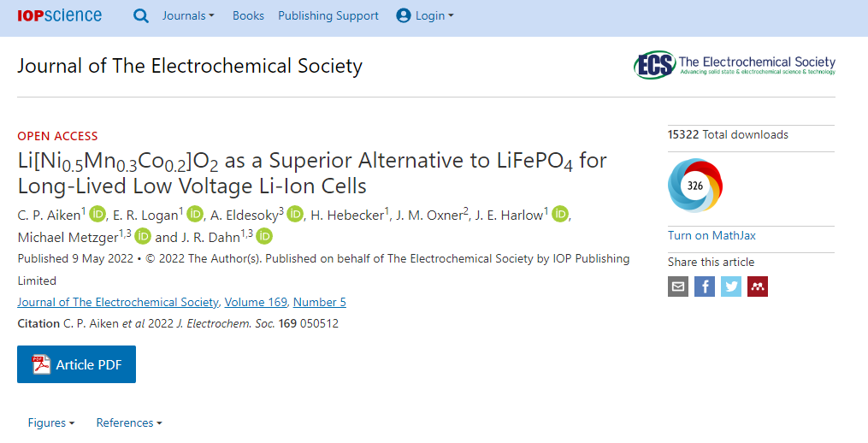This screenshot has height=443, width=868.
Task: Share this article on Twitter
Action: pyautogui.click(x=731, y=286)
